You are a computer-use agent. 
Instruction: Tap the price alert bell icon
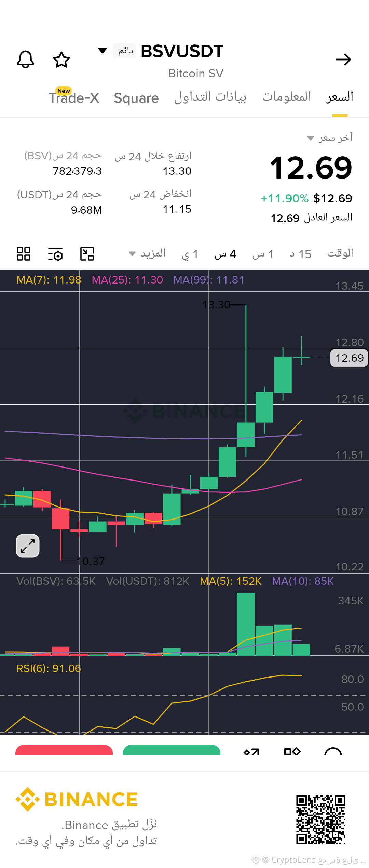click(x=26, y=60)
